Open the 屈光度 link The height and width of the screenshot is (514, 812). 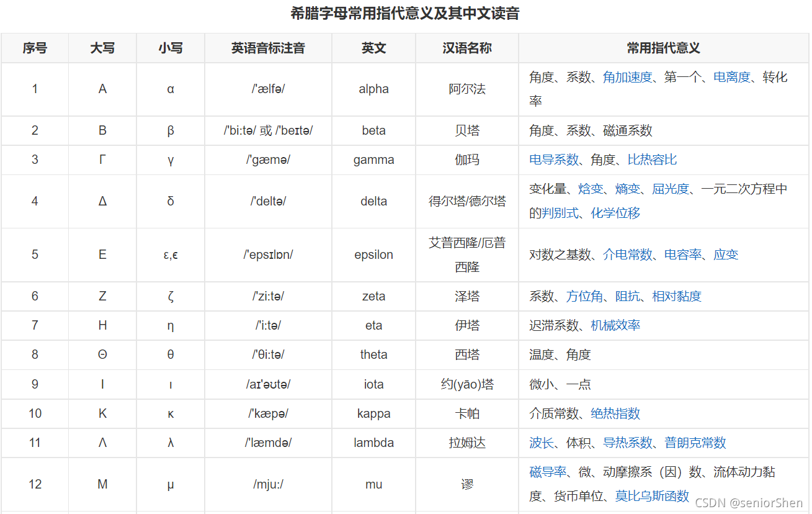tap(671, 189)
